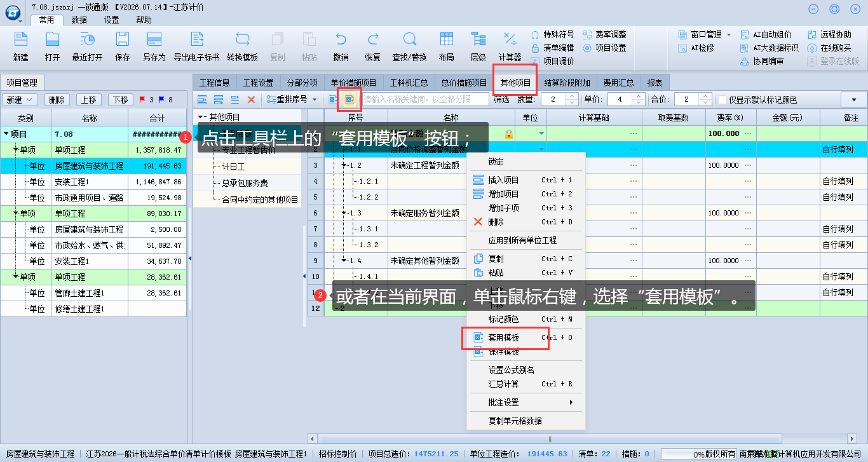Increase the 合价 filter value
The height and width of the screenshot is (462, 868).
[707, 96]
